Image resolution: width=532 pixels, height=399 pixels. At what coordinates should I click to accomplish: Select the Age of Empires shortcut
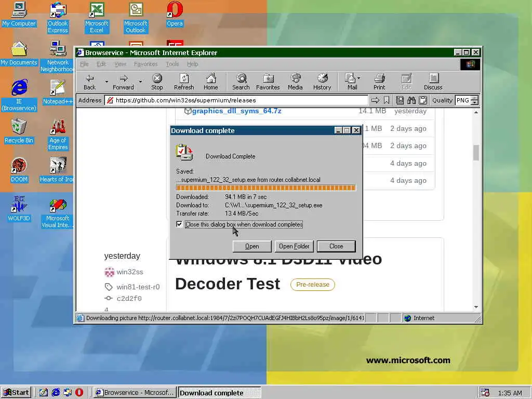[58, 135]
